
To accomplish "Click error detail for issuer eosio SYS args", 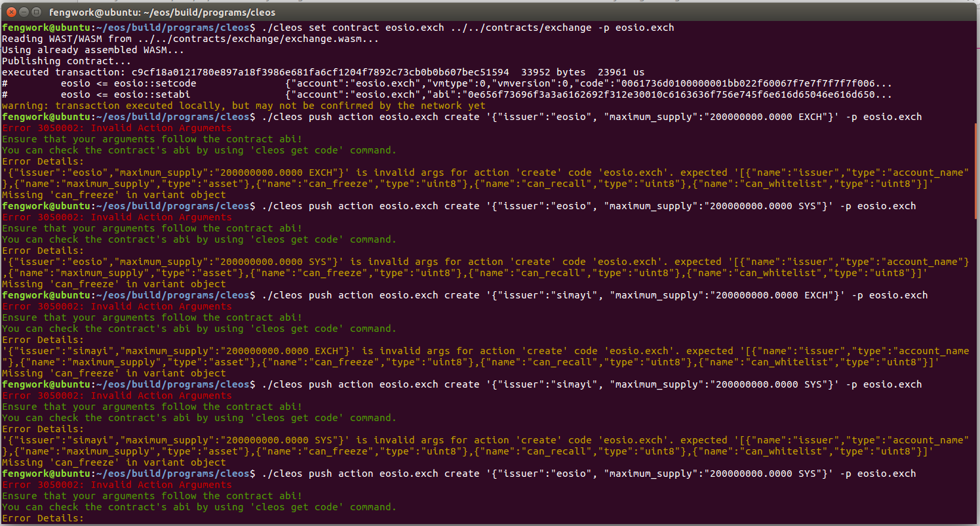I will [486, 267].
